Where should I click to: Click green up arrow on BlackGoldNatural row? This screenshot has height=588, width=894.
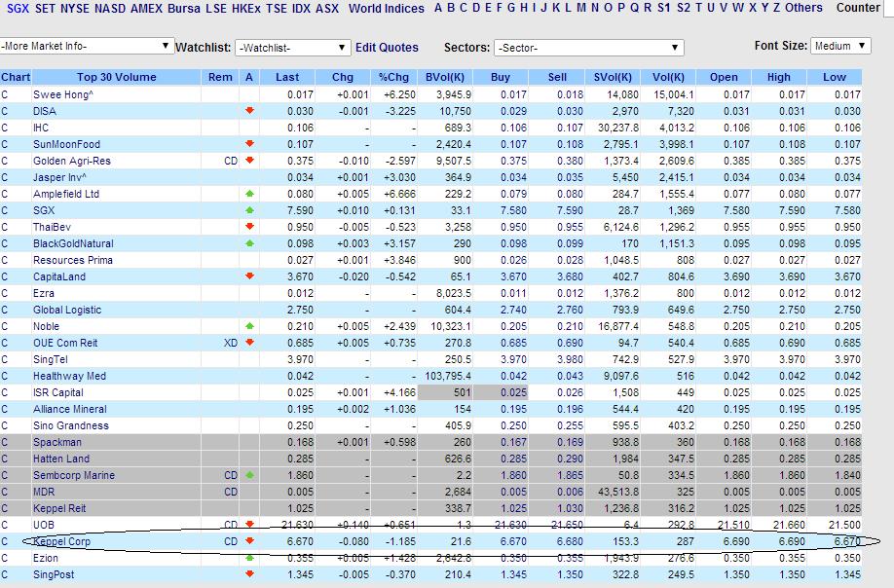pos(249,242)
